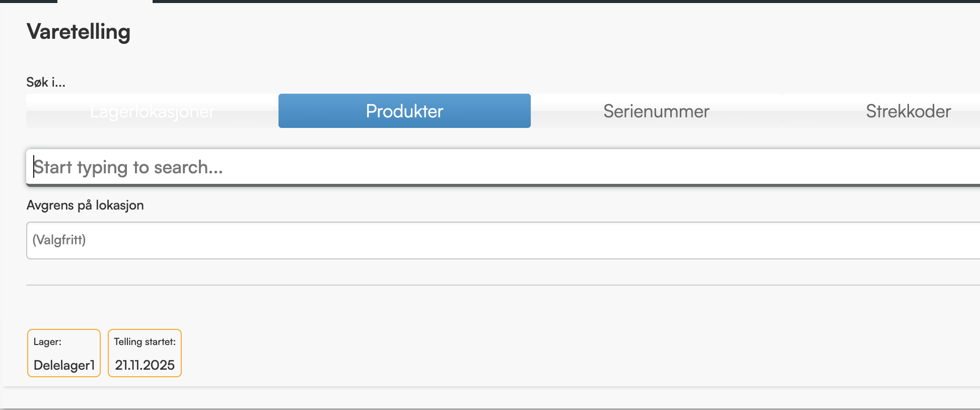
Task: Place cursor at start of search box
Action: [34, 167]
